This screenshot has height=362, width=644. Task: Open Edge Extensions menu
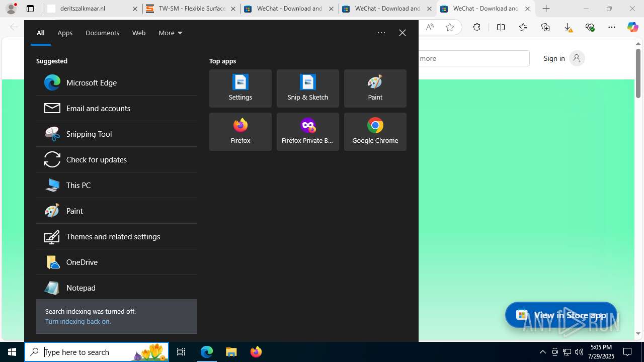pos(476,27)
